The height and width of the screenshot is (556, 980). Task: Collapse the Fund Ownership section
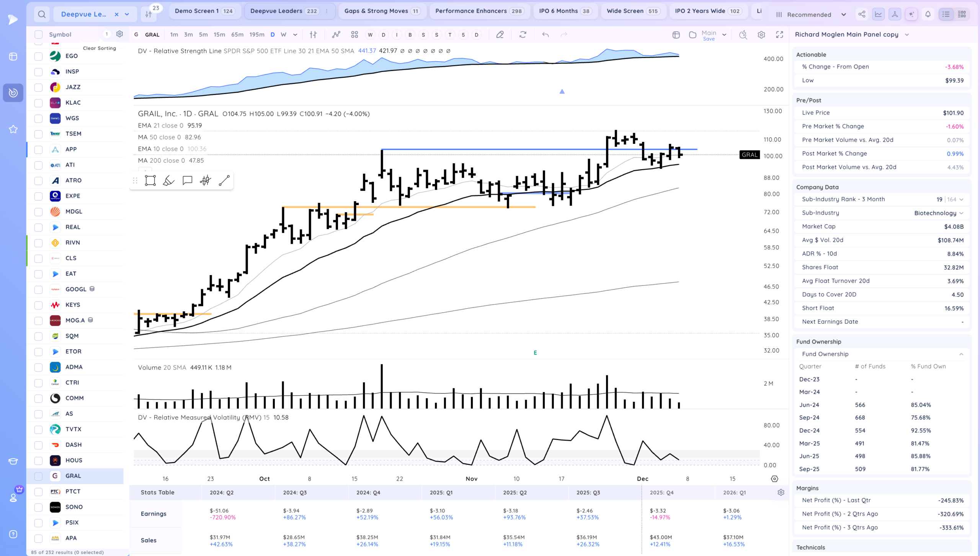coord(961,354)
